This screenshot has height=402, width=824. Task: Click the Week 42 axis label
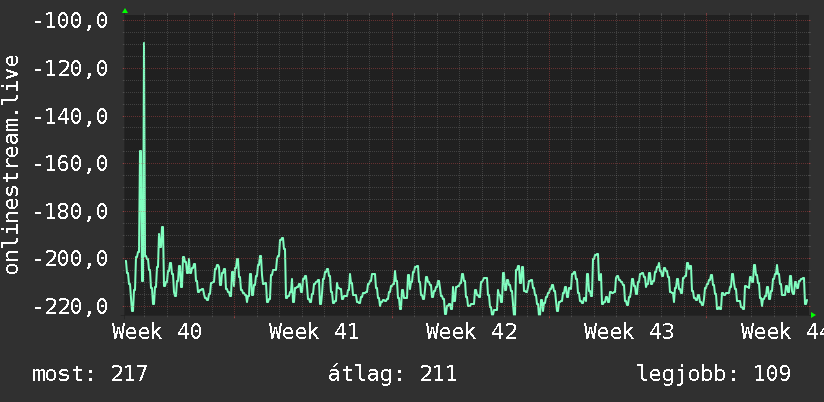click(x=471, y=332)
